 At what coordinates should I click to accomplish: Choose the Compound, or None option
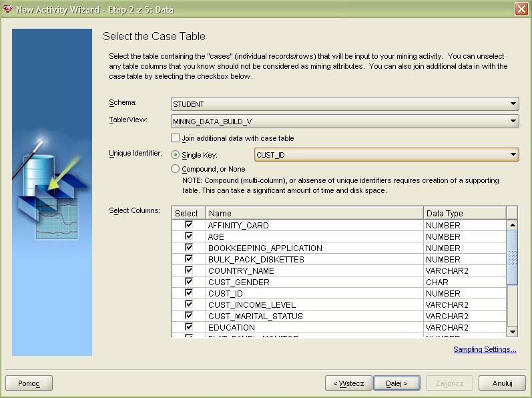coord(175,169)
